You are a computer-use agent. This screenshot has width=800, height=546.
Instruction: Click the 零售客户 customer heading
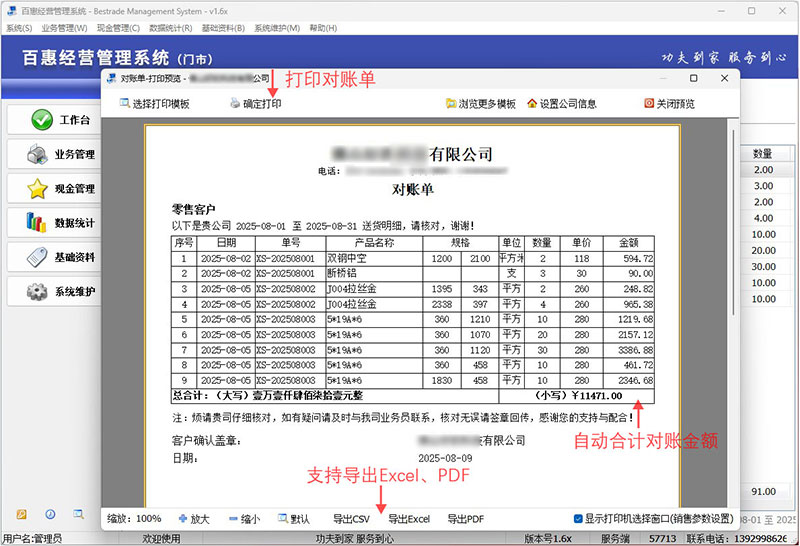[x=193, y=209]
